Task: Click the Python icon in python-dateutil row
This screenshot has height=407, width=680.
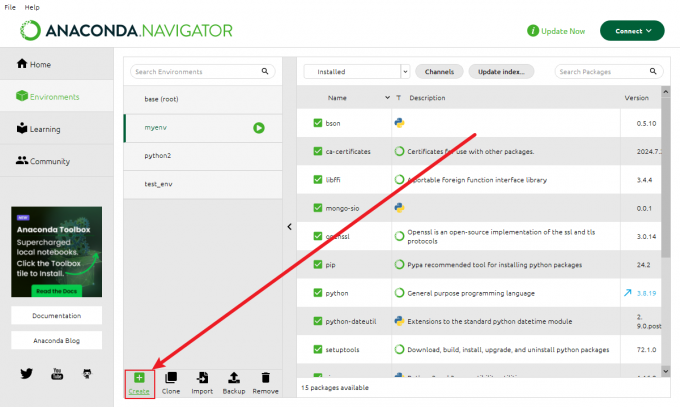Action: pyautogui.click(x=399, y=321)
